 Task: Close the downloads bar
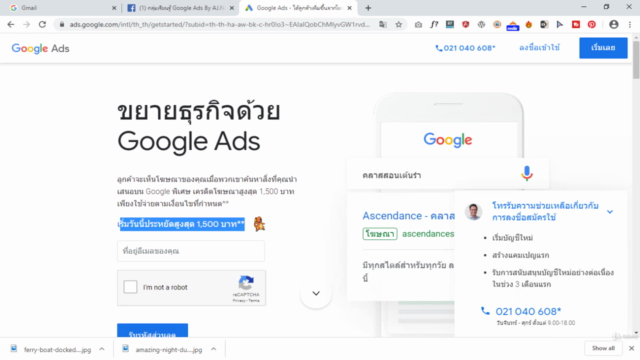(x=631, y=348)
